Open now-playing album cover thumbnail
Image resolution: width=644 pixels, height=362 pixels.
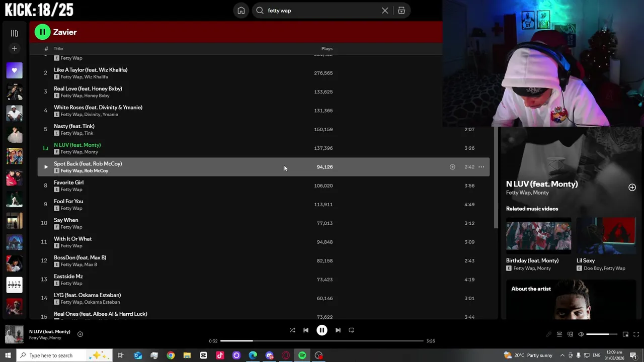pos(14,334)
